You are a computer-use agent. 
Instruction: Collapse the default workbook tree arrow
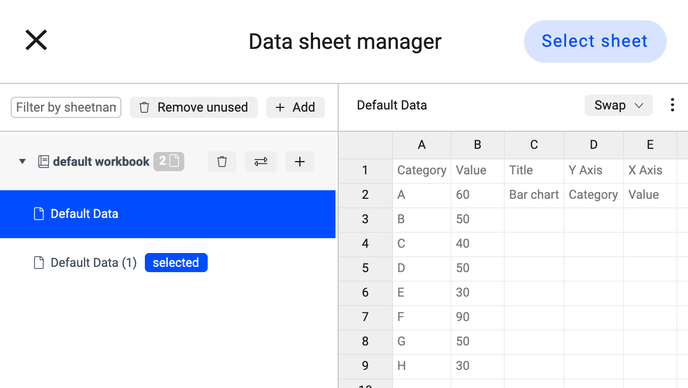[x=22, y=162]
